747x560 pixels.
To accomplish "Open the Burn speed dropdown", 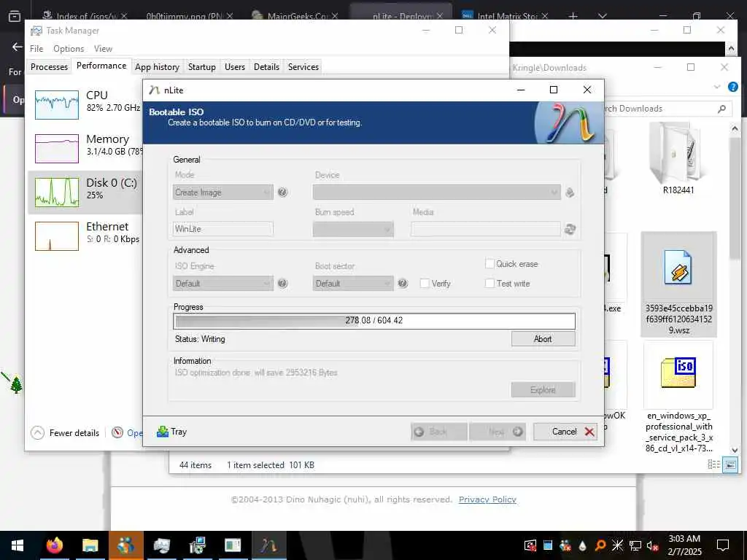I will (x=353, y=229).
